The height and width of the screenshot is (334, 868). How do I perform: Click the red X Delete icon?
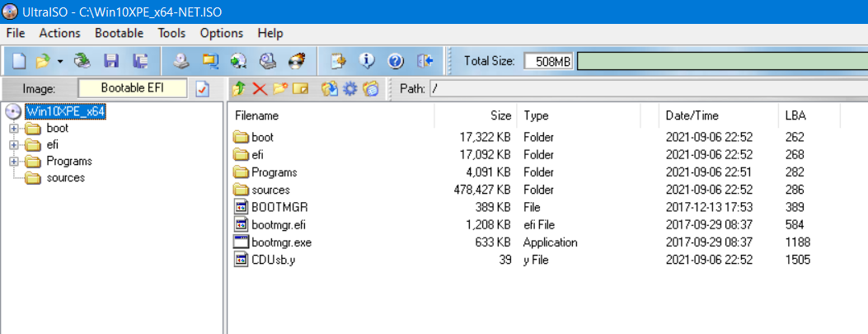click(260, 88)
